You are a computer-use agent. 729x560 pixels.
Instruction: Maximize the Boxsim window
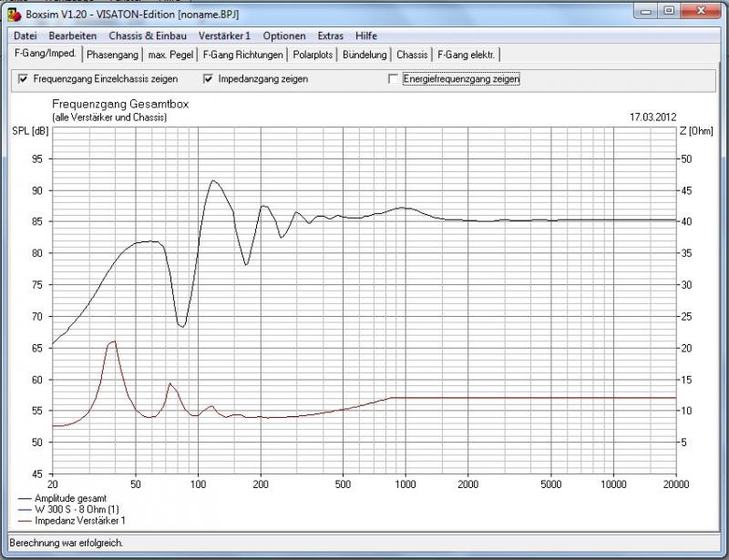click(668, 12)
